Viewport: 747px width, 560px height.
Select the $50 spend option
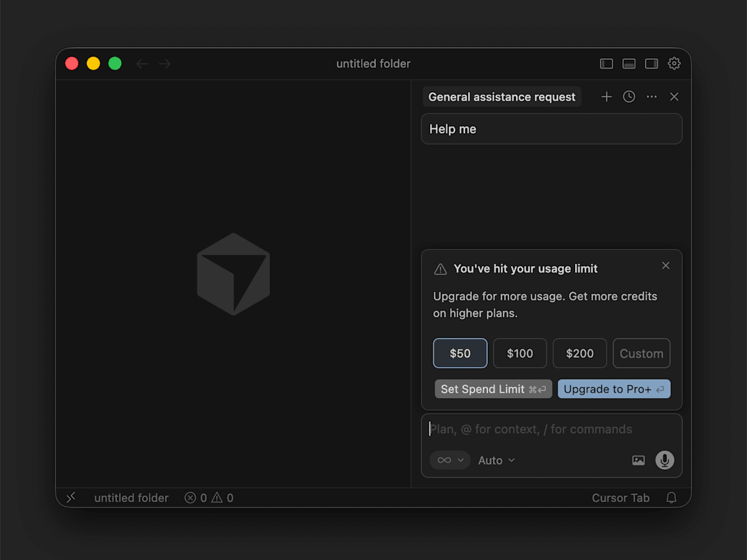(x=460, y=353)
